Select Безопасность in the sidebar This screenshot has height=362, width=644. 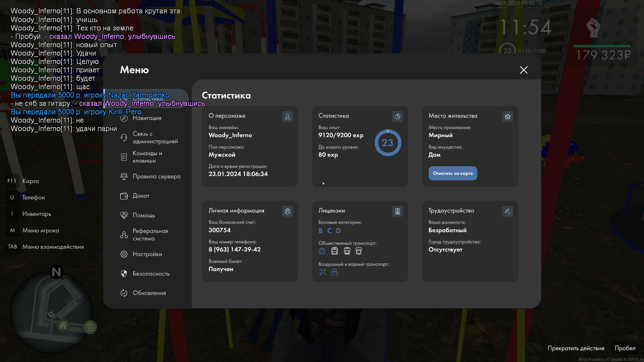[x=151, y=274]
